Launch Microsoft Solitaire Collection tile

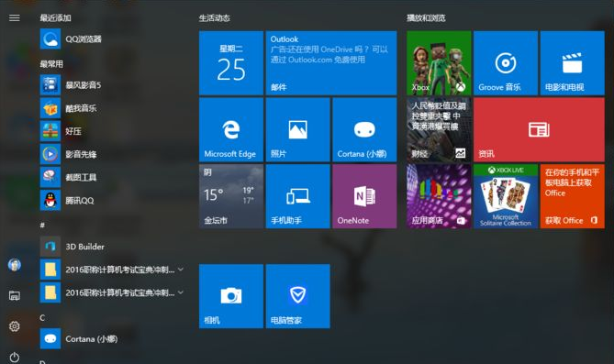(506, 196)
